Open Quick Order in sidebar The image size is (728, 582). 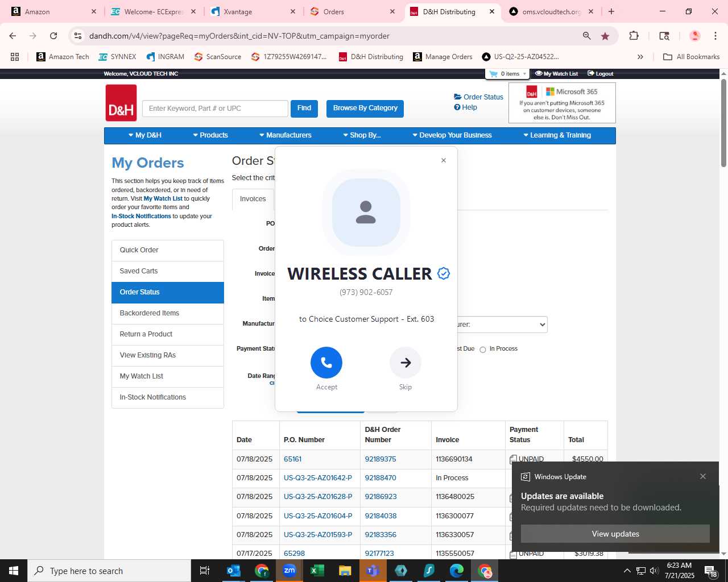[x=168, y=251]
